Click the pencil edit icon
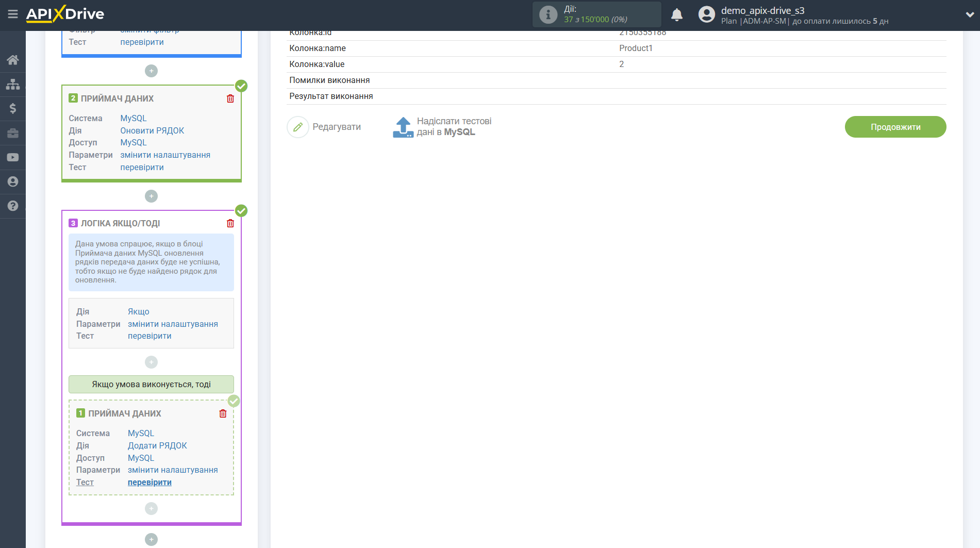Image resolution: width=980 pixels, height=548 pixels. coord(298,127)
